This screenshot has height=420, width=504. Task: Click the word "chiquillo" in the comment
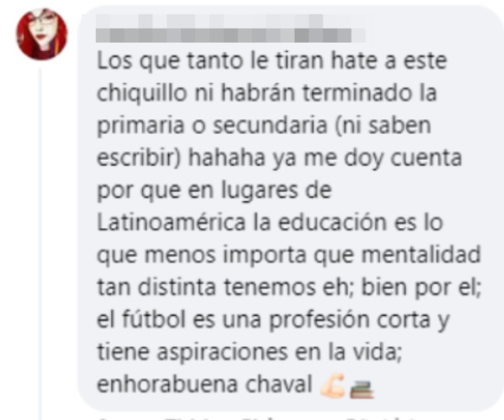coord(142,93)
